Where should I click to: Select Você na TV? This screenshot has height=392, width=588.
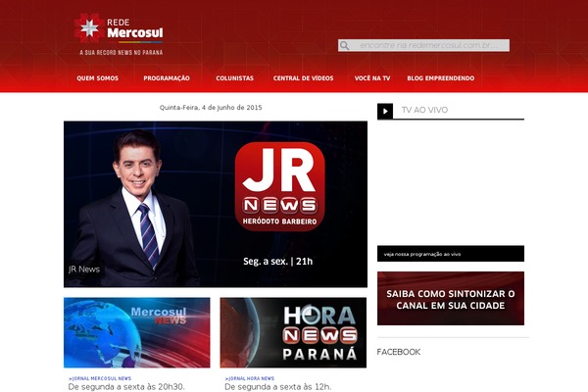(x=372, y=78)
